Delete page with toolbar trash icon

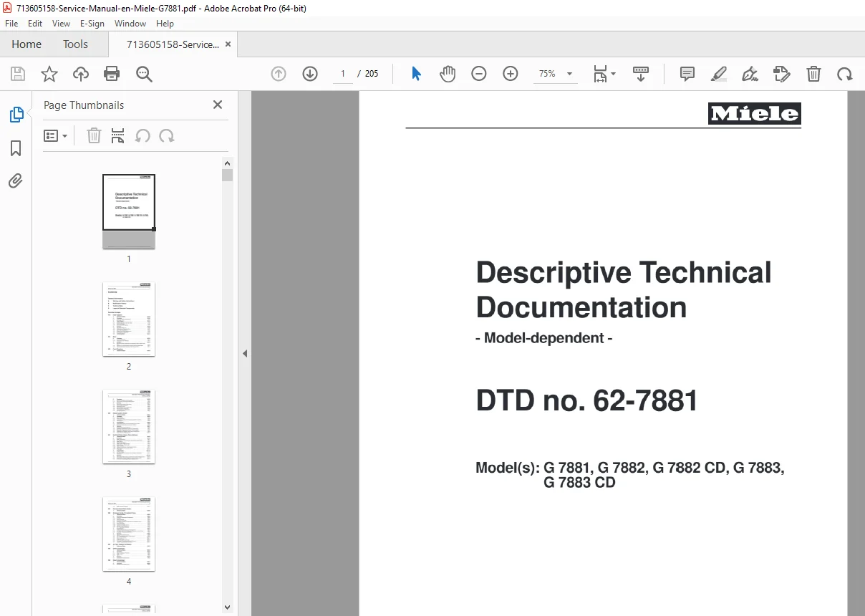(x=813, y=74)
